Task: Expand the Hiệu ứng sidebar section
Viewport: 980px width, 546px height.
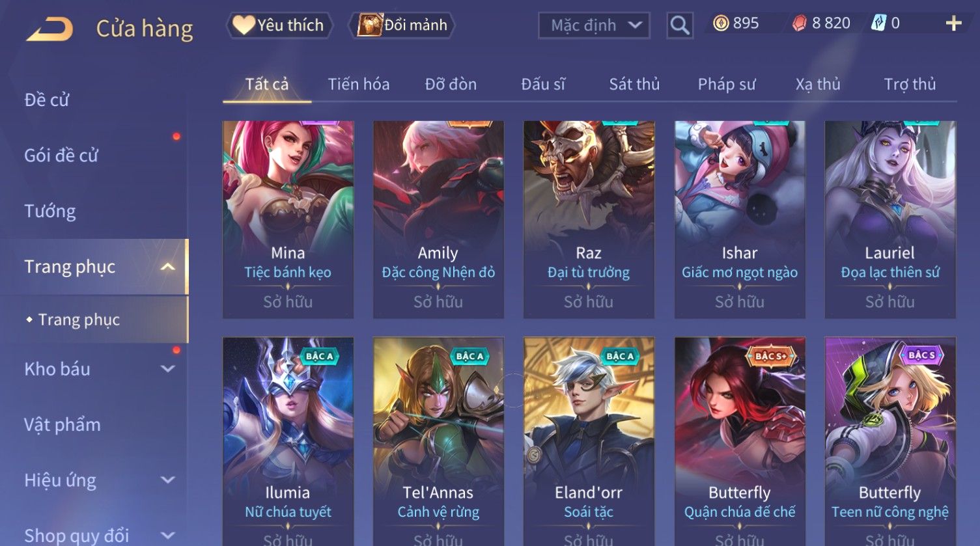Action: (168, 480)
